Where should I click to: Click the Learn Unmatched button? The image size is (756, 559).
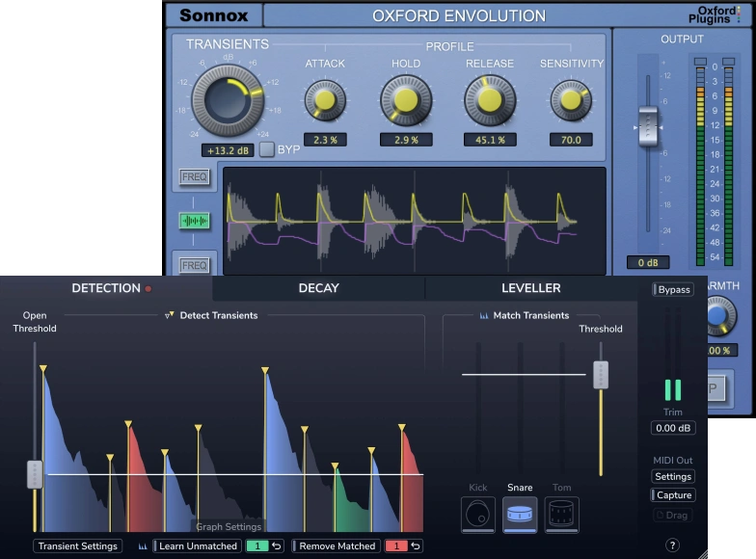pos(197,546)
